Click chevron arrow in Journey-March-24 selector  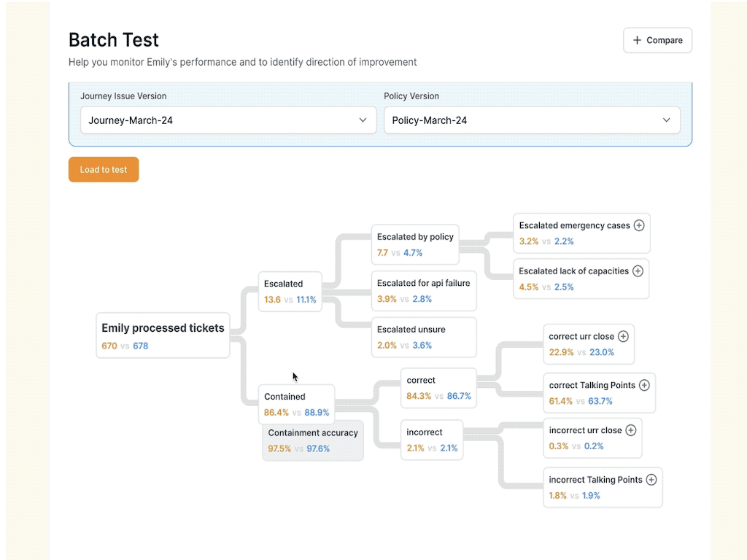point(363,120)
